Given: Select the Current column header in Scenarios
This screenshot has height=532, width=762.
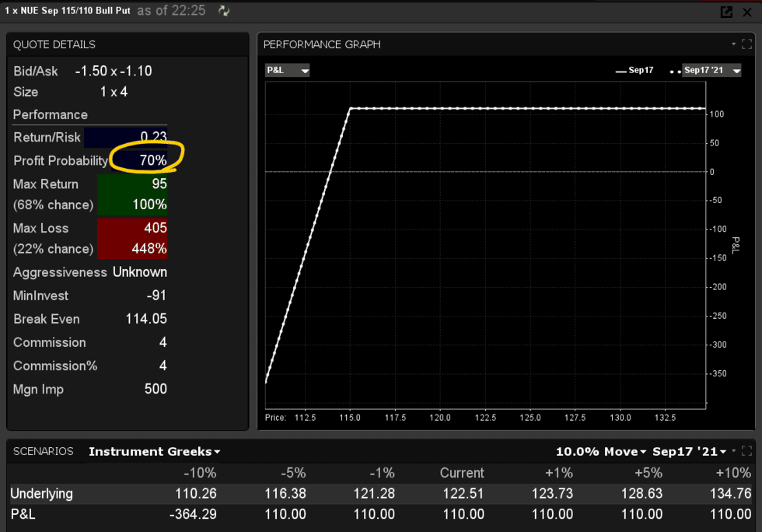Looking at the screenshot, I should 461,473.
